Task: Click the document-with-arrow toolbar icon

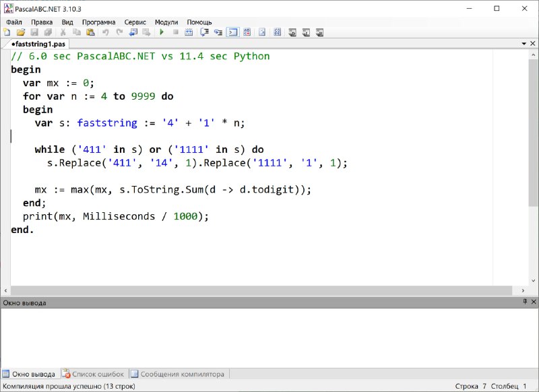Action: click(x=262, y=32)
